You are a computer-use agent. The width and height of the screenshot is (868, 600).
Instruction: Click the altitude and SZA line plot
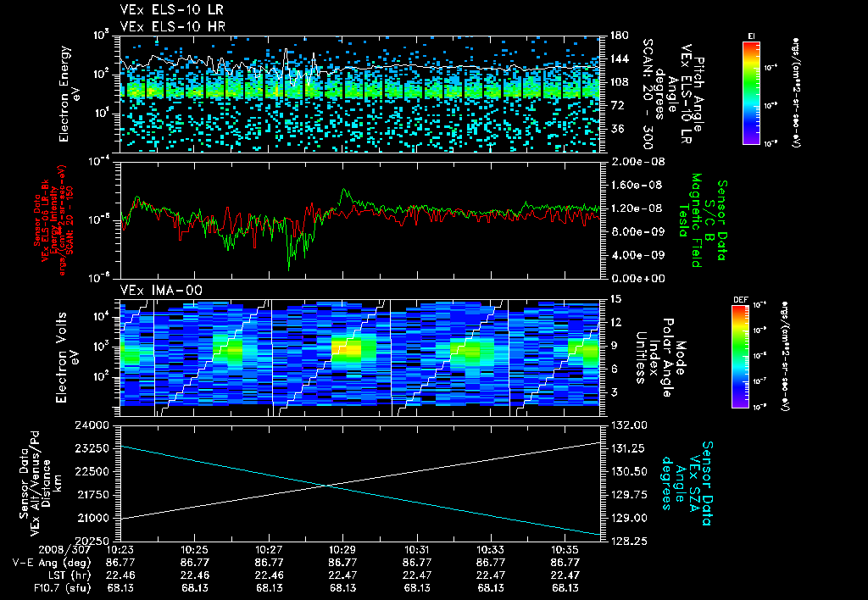click(x=360, y=483)
